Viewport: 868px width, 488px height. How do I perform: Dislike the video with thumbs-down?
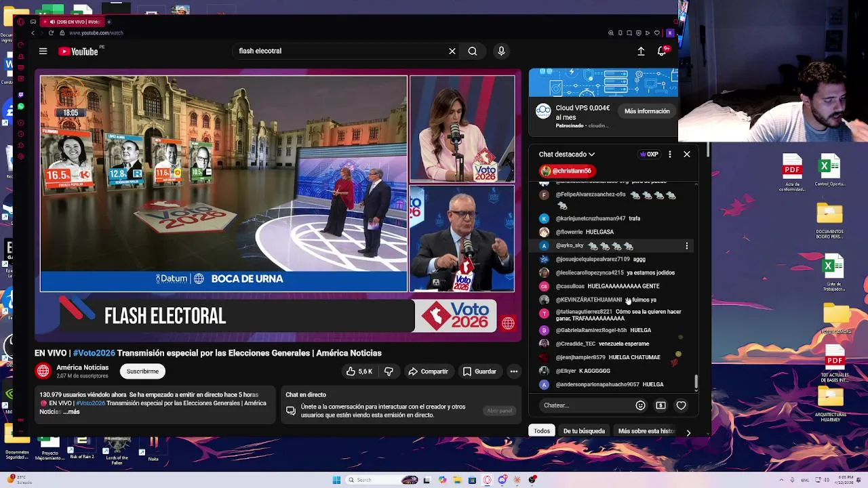click(389, 371)
